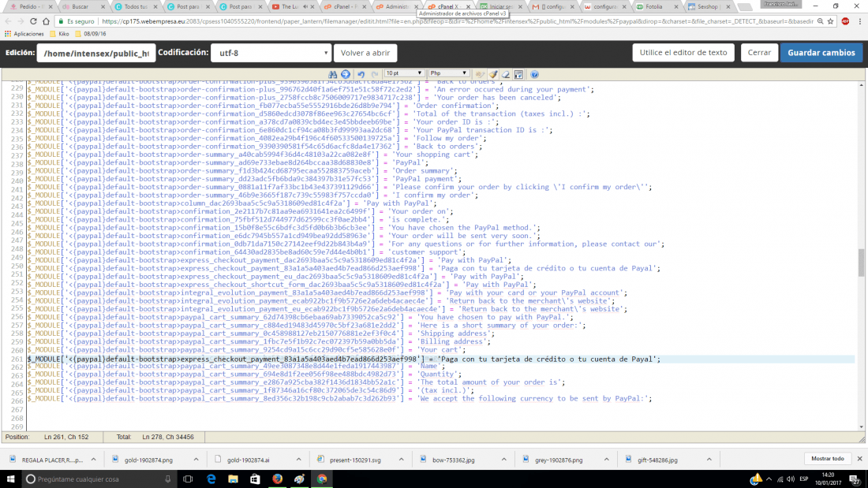868x488 pixels.
Task: Click the file path input field
Action: coord(96,53)
